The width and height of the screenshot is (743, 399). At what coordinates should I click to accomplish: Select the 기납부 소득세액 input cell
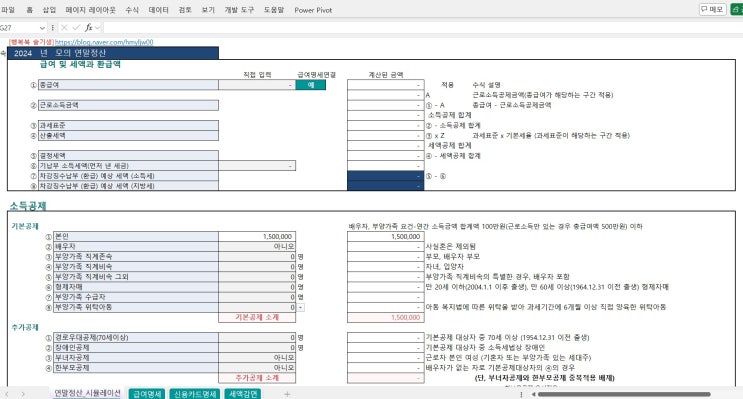(257, 166)
